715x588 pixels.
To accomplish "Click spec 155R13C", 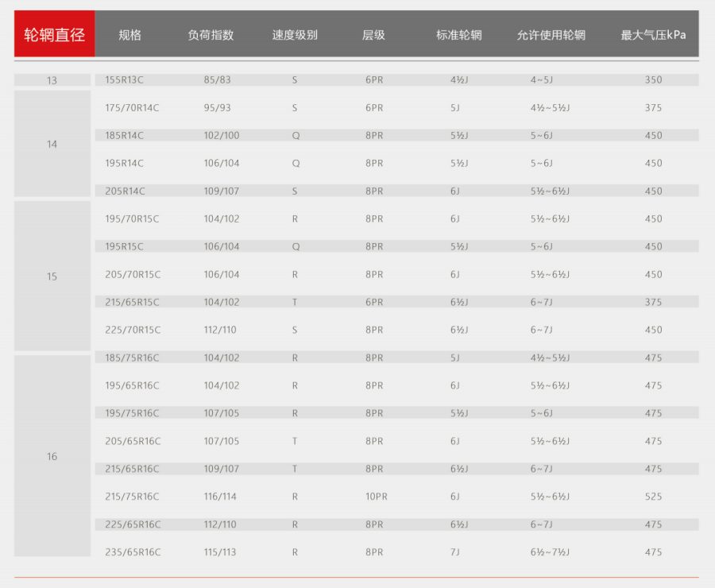I will [x=124, y=79].
